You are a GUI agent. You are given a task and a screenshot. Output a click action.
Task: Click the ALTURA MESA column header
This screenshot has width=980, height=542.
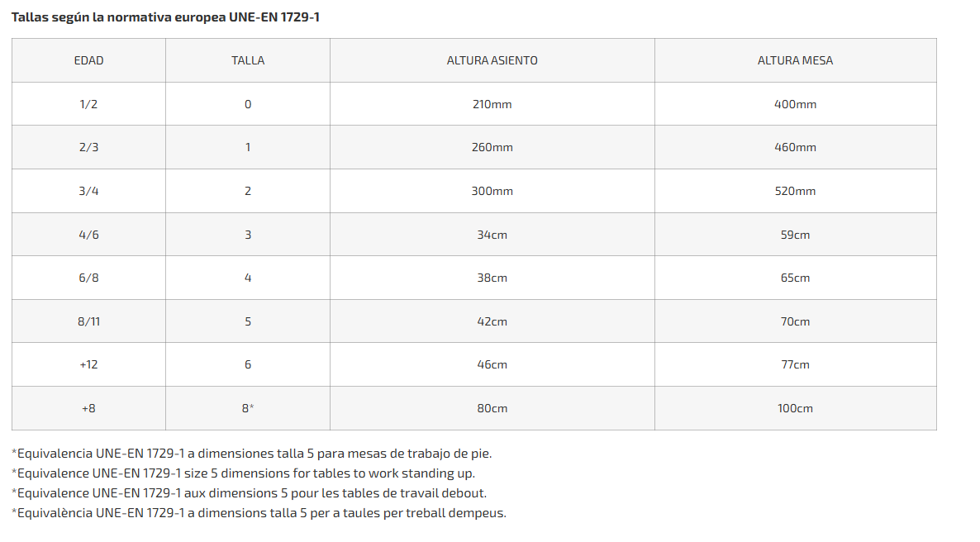795,60
